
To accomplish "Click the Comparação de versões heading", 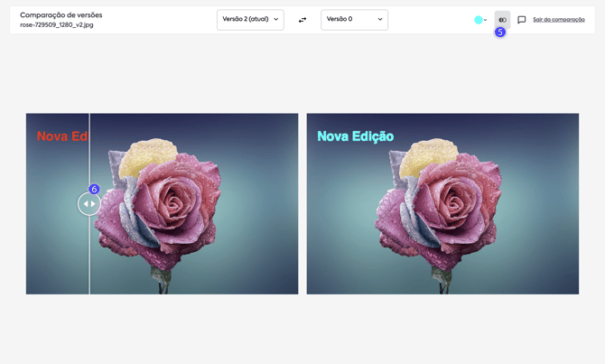I will [x=61, y=15].
